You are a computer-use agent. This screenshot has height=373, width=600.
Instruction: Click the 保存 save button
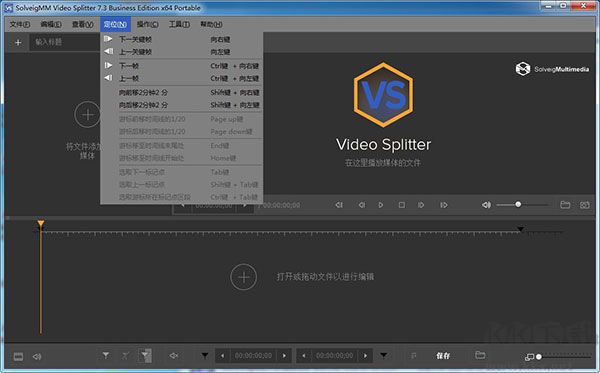click(443, 356)
